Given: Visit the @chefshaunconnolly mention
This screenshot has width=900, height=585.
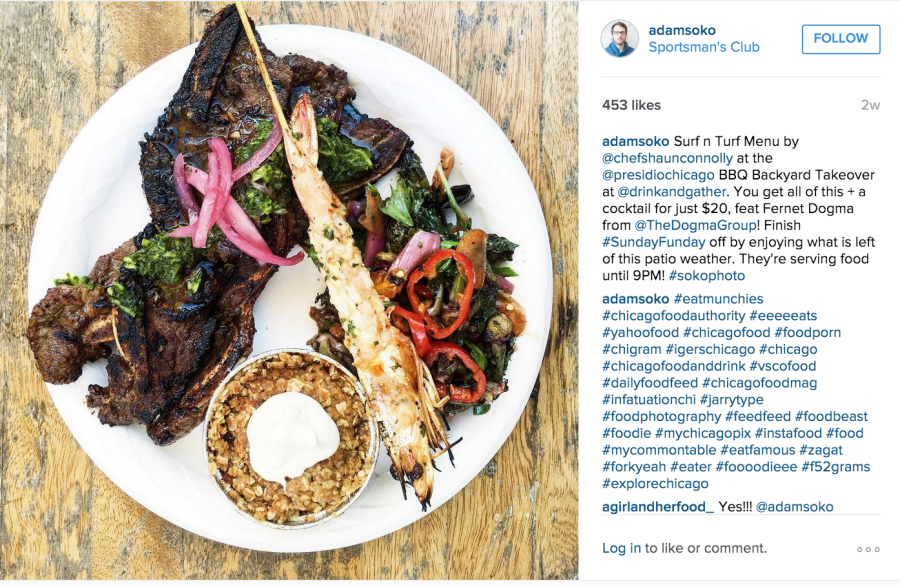Looking at the screenshot, I should [668, 158].
